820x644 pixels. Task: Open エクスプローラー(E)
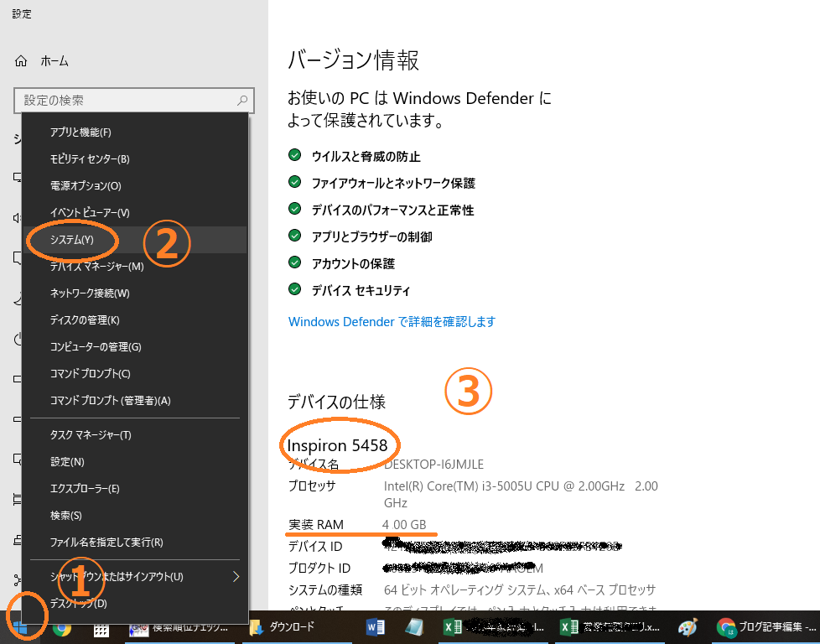(x=135, y=489)
